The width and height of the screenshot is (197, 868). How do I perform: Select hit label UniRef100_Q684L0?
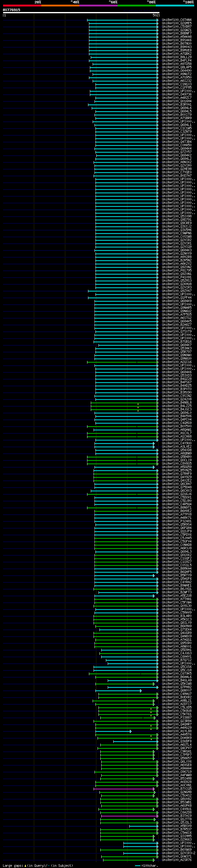click(176, 413)
